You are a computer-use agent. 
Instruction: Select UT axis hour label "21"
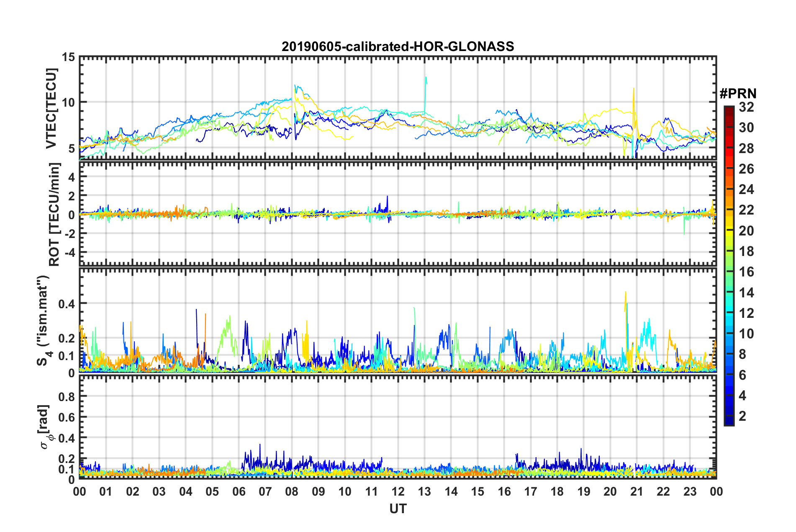click(x=637, y=492)
